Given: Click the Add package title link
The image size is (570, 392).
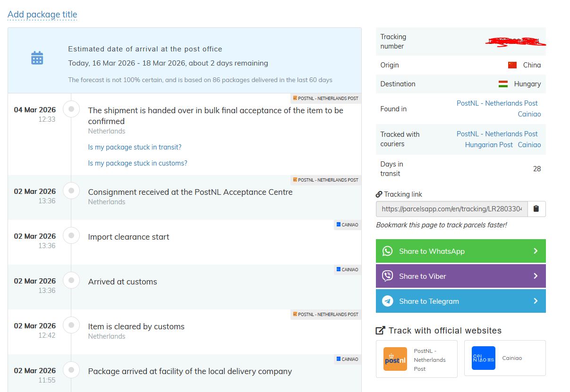Looking at the screenshot, I should click(42, 15).
